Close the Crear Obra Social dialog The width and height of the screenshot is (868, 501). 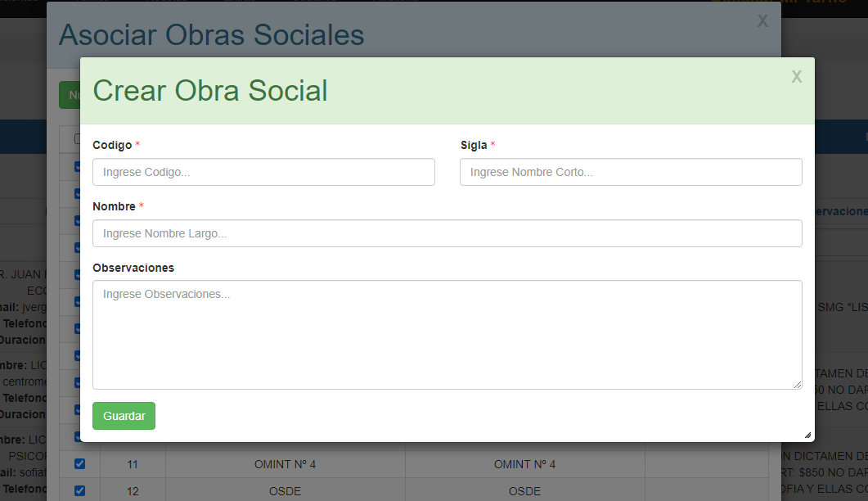click(x=796, y=77)
